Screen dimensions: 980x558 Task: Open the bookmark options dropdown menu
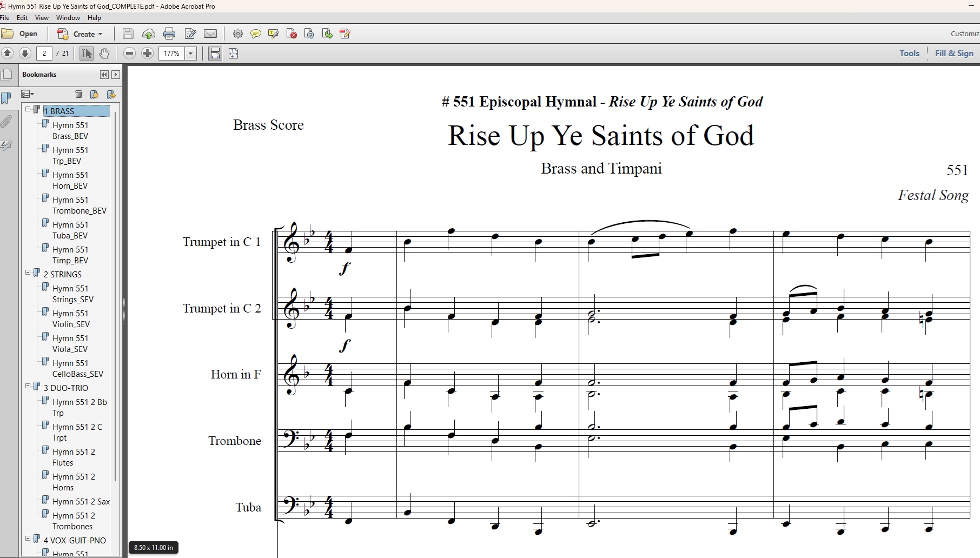pos(28,94)
